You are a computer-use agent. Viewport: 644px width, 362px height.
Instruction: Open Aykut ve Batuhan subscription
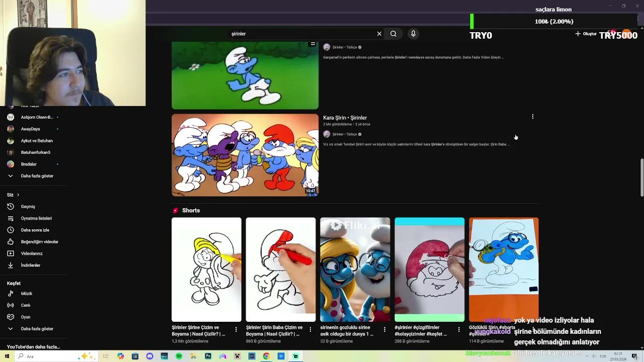[37, 141]
